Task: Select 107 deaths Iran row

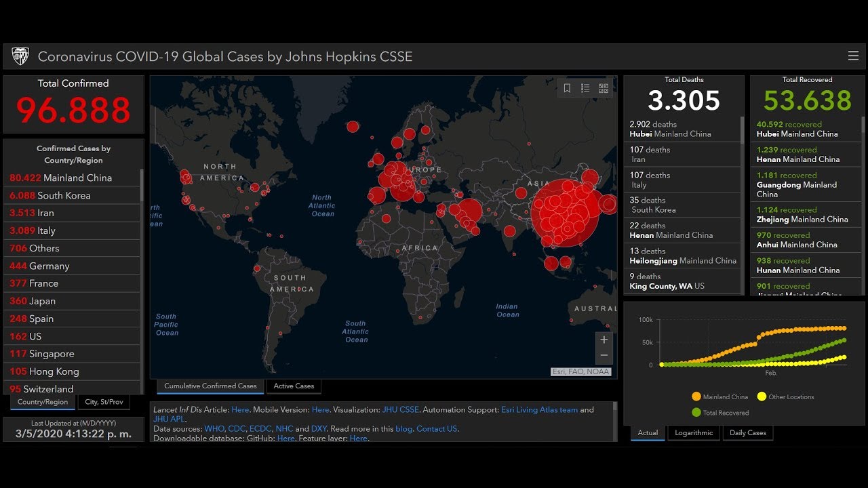Action: [x=682, y=155]
